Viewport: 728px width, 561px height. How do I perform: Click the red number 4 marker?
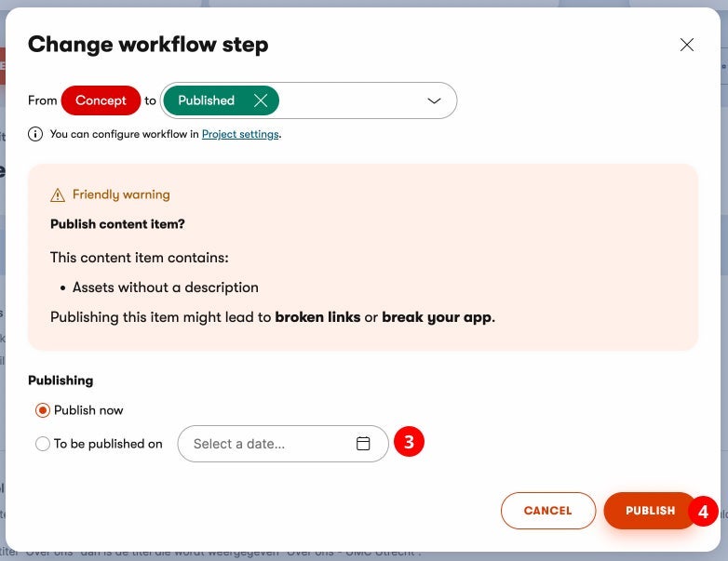pyautogui.click(x=703, y=511)
